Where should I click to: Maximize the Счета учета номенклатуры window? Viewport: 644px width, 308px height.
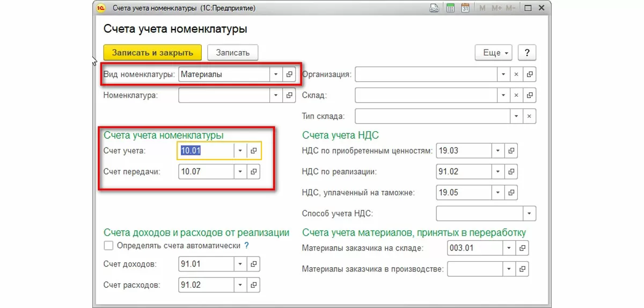tap(528, 8)
